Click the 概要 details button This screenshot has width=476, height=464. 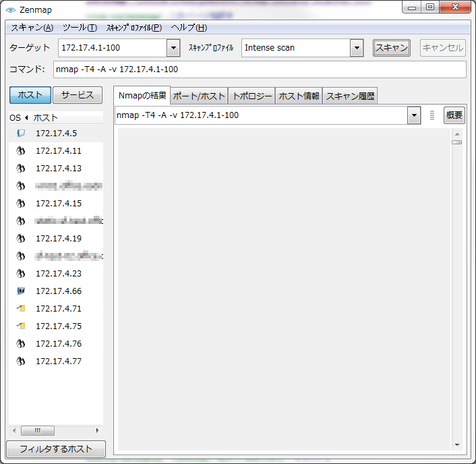(x=454, y=115)
